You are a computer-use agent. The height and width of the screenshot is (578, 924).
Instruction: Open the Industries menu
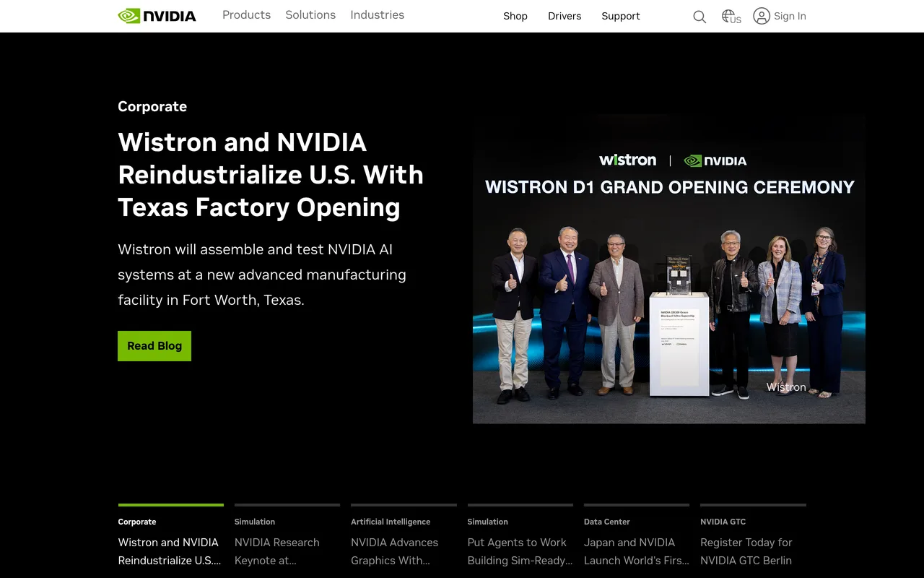[377, 15]
